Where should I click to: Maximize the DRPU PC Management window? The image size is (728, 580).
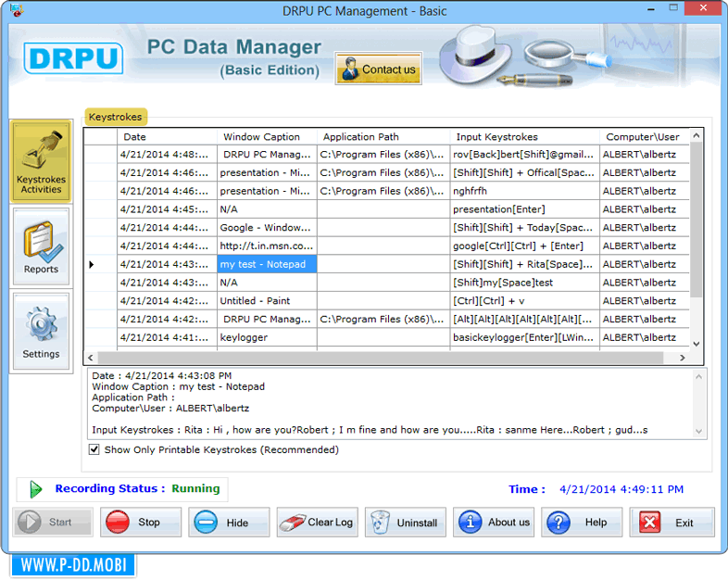(673, 8)
